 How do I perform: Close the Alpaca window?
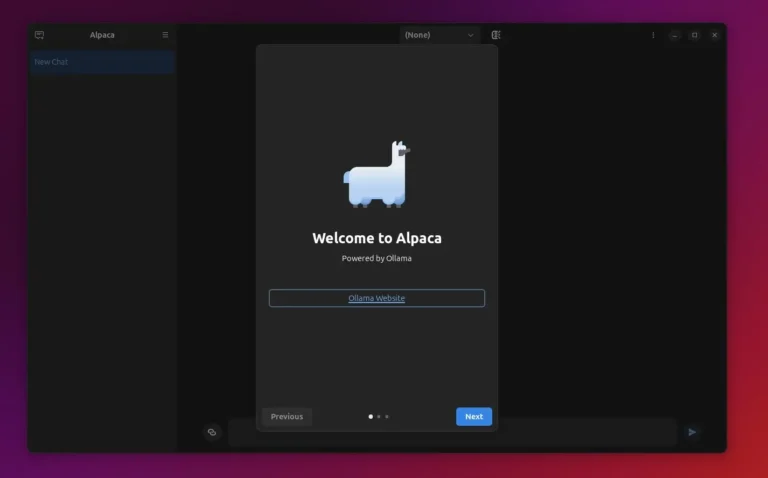point(715,35)
